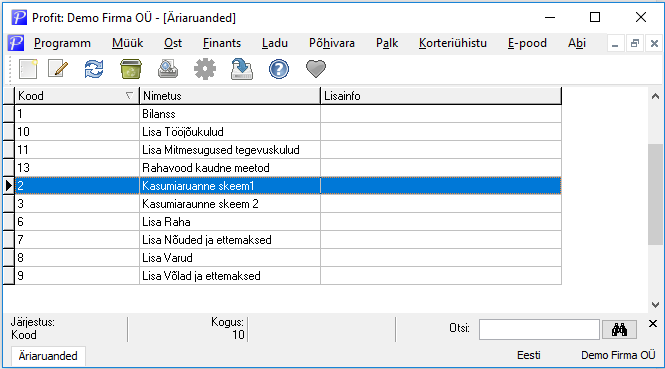The image size is (665, 369).
Task: Click the scrollbar down arrow
Action: tap(655, 305)
